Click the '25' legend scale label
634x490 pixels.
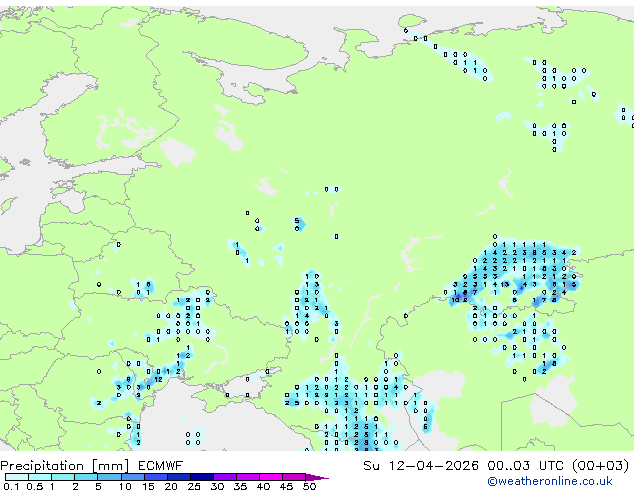pos(194,486)
